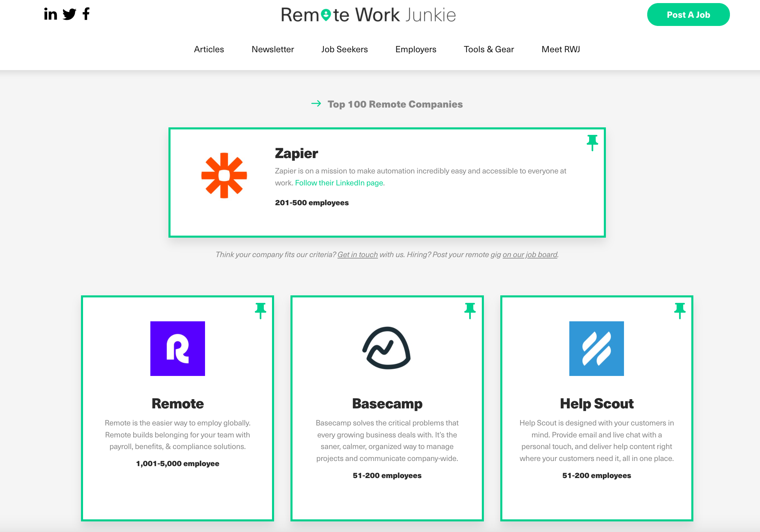Follow Zapier's LinkedIn page link
The image size is (760, 532).
coord(339,183)
